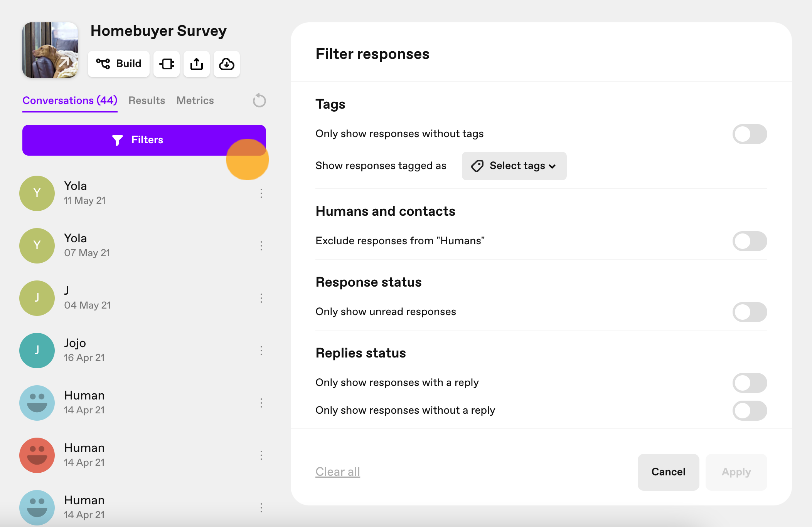The width and height of the screenshot is (812, 527).
Task: Click the Homebuyer Survey title
Action: (x=158, y=31)
